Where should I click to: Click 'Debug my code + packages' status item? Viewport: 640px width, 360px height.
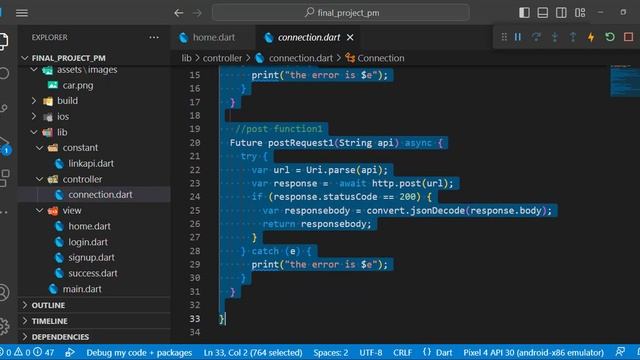point(139,352)
